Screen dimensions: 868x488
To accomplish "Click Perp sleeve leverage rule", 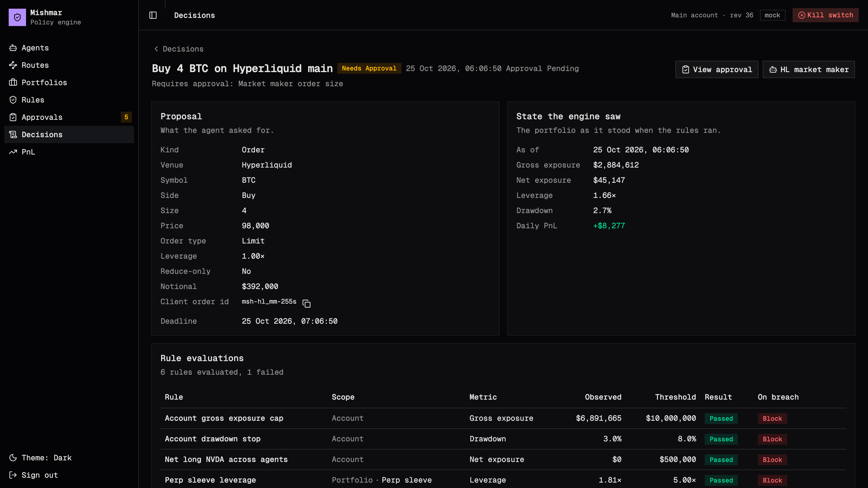I will pyautogui.click(x=210, y=480).
